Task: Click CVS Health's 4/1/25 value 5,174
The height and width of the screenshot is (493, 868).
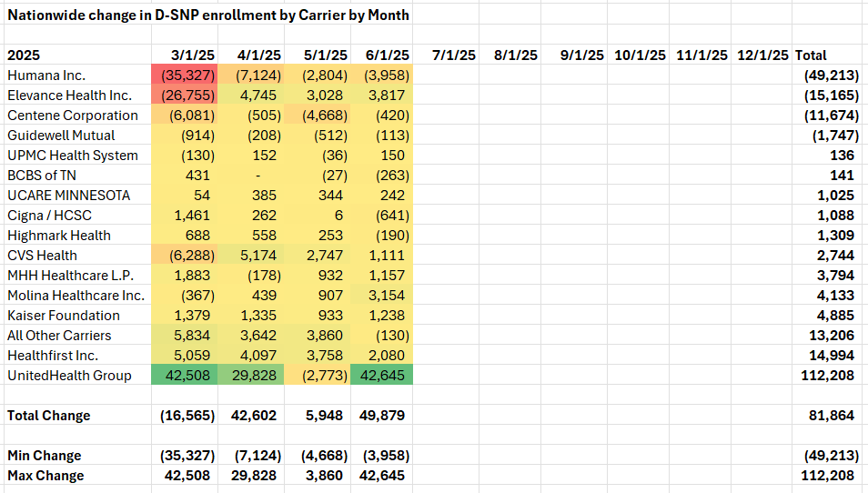Action: point(251,255)
